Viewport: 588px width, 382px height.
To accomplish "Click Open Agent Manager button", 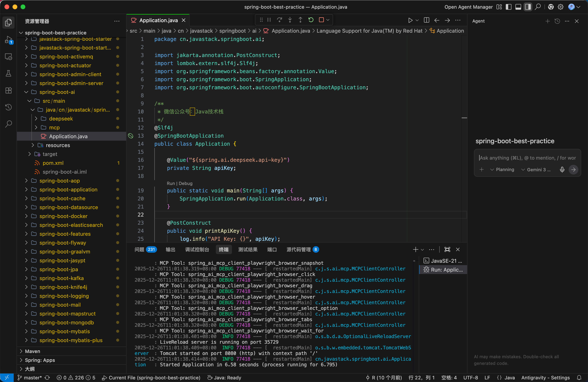I will [x=469, y=7].
